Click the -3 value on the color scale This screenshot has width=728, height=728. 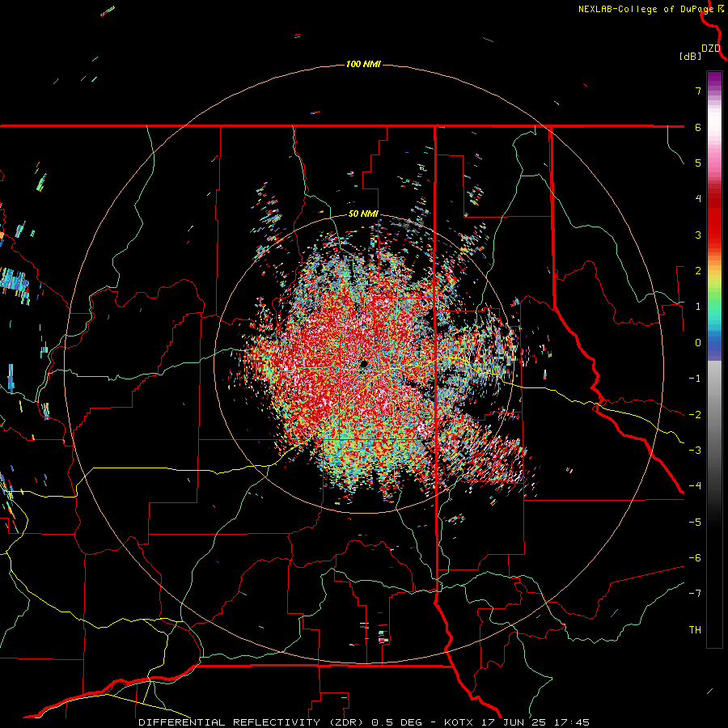tap(695, 451)
